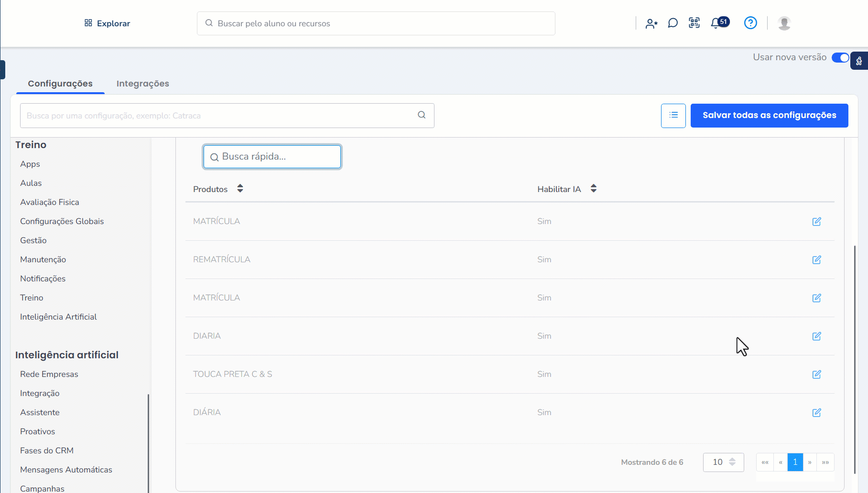This screenshot has width=868, height=493.
Task: Open Mensagens Automáticas in the sidebar
Action: click(66, 470)
